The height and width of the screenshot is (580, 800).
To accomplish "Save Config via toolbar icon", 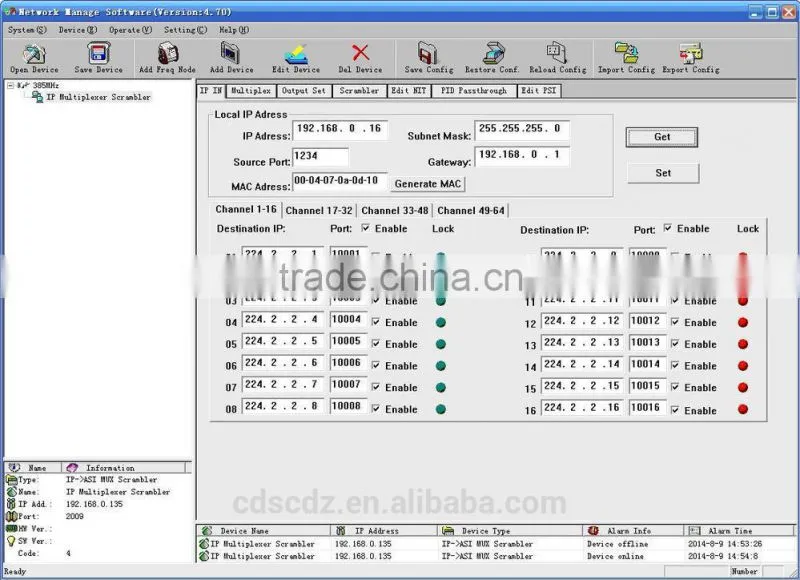I will coord(428,53).
